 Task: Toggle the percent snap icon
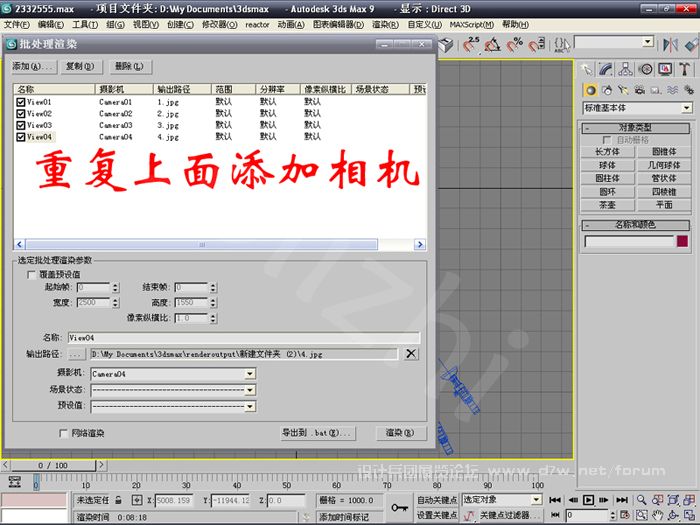[515, 45]
